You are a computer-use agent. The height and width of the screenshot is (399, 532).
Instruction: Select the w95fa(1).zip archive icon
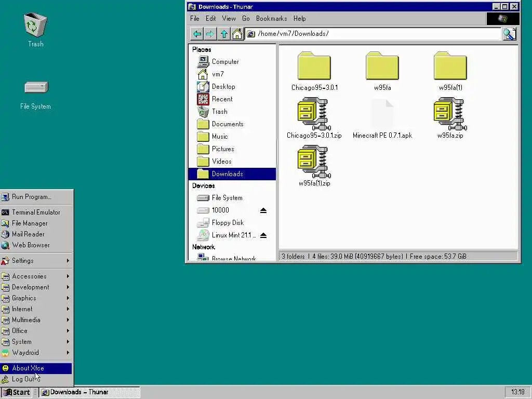click(x=314, y=162)
